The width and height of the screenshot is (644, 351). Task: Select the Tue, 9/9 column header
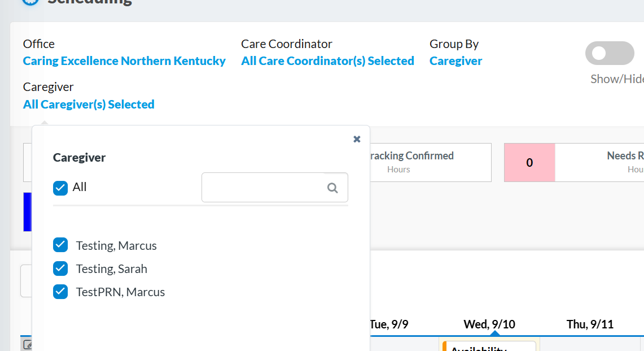pyautogui.click(x=389, y=324)
